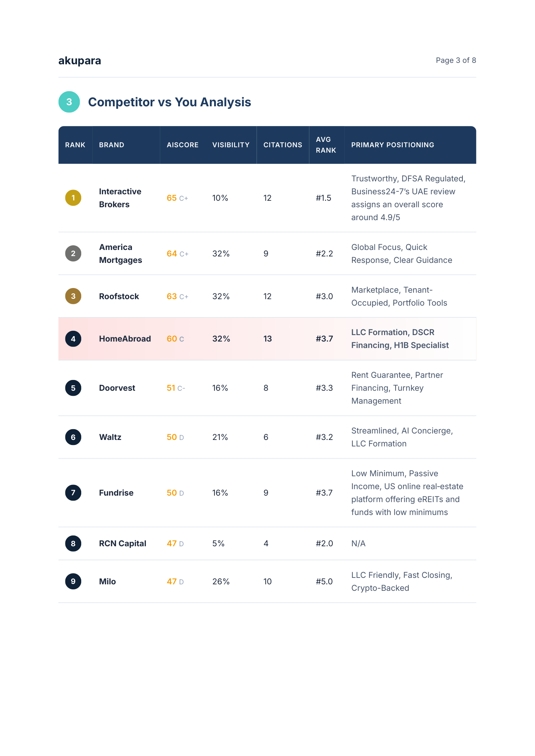
Task: Select the Roofstock brand name
Action: (119, 296)
